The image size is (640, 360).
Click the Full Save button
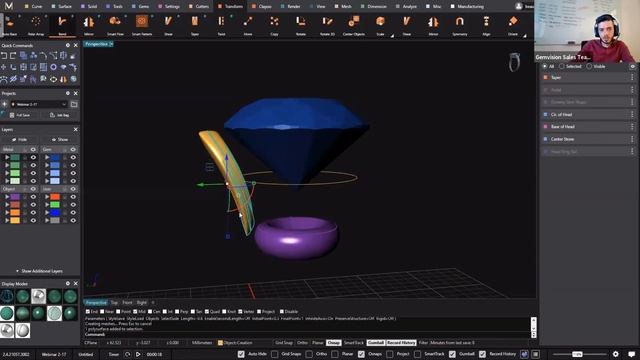coord(20,115)
